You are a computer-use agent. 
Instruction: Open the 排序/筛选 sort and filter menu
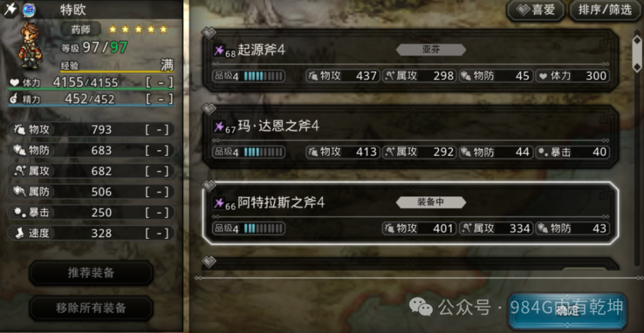(605, 10)
